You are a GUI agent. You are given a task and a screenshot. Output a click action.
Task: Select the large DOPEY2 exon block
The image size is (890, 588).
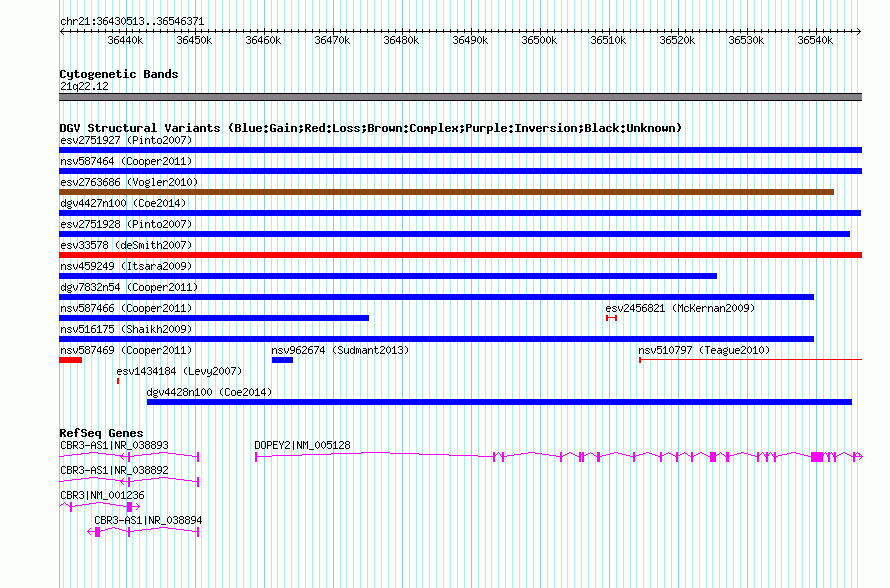[817, 457]
